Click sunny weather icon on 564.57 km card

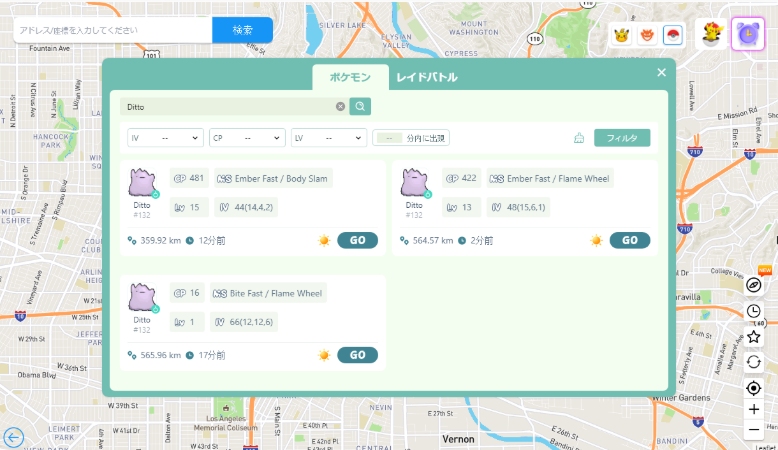click(x=596, y=241)
